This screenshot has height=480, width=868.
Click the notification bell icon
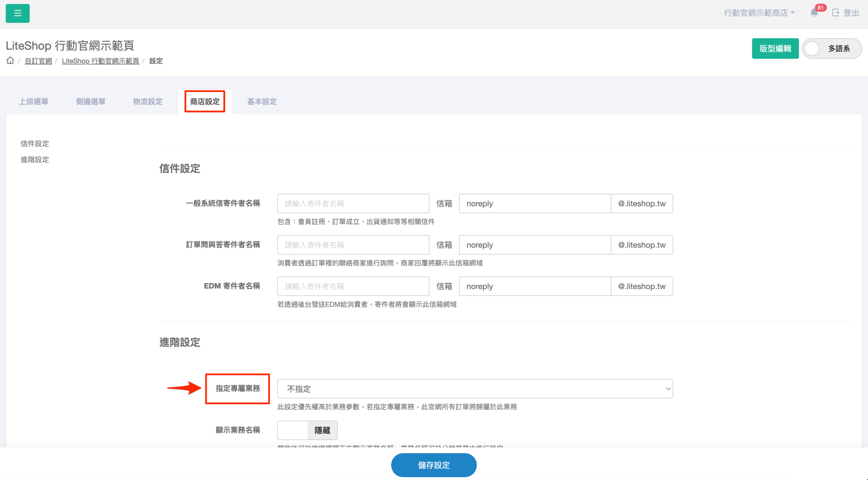pyautogui.click(x=814, y=13)
